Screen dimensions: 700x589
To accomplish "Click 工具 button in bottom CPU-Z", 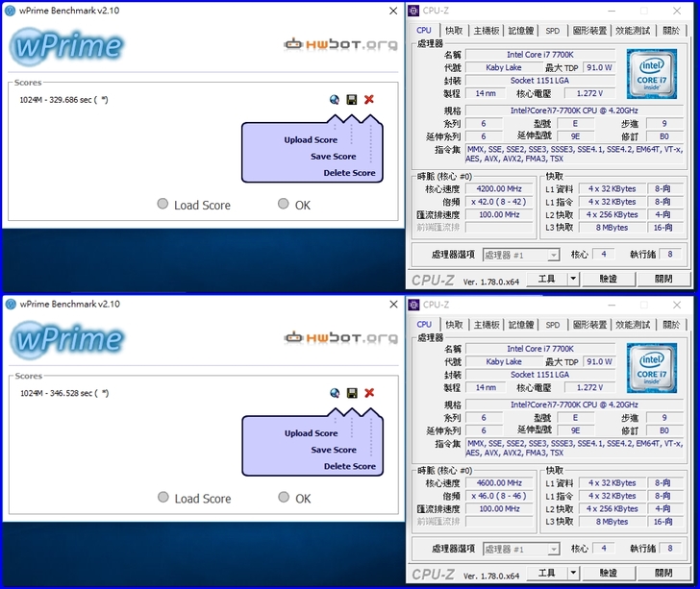I will [x=546, y=573].
